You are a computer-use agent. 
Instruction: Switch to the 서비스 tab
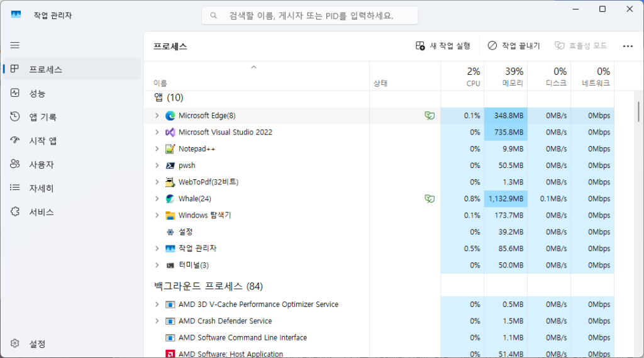click(x=72, y=211)
